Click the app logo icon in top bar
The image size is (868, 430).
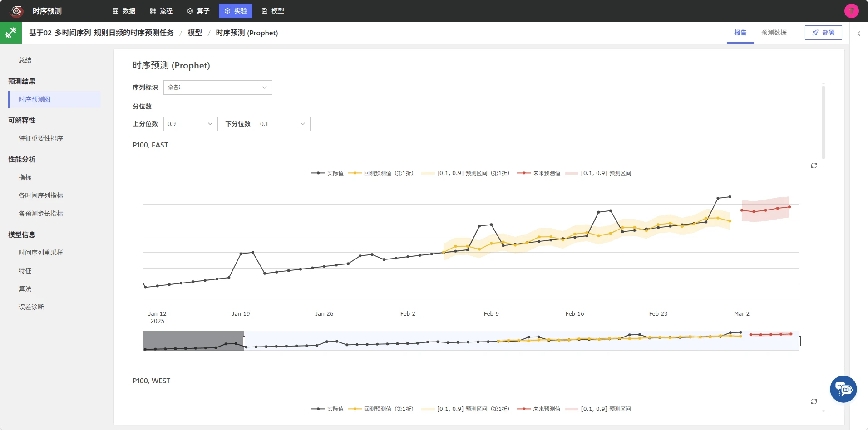coord(16,11)
